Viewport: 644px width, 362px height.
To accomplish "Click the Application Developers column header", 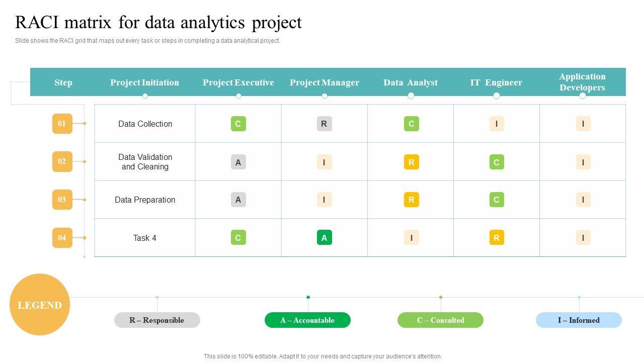I will point(582,82).
